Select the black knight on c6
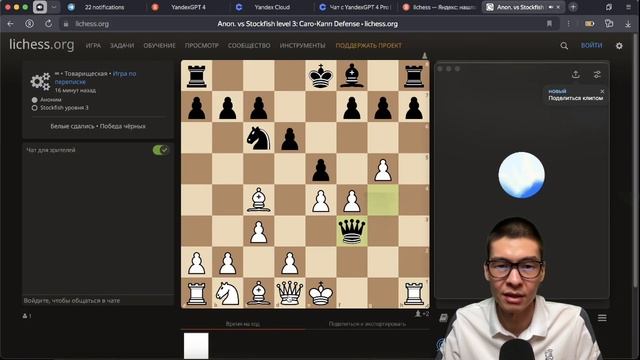The height and width of the screenshot is (360, 640). point(258,138)
